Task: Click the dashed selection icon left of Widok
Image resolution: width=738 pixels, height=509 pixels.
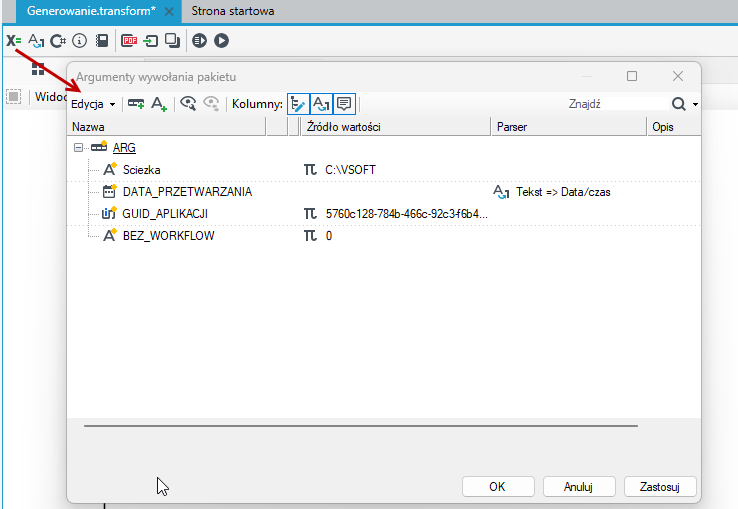Action: point(14,97)
